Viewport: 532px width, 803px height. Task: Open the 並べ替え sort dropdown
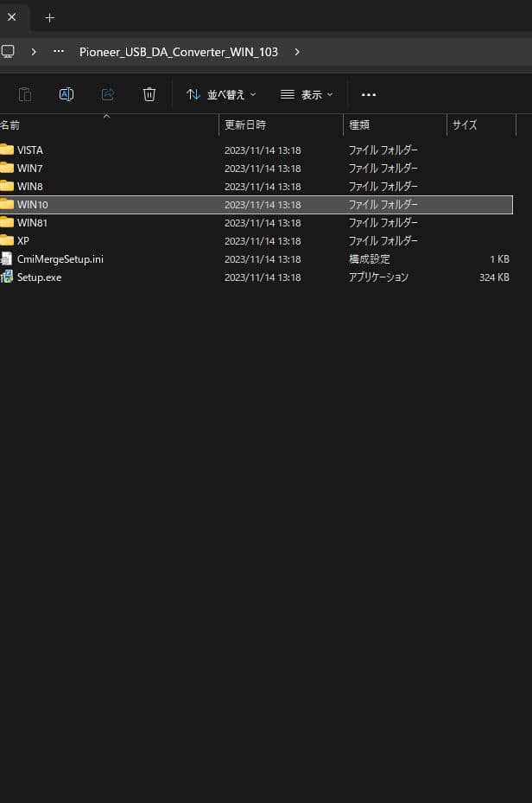click(221, 94)
